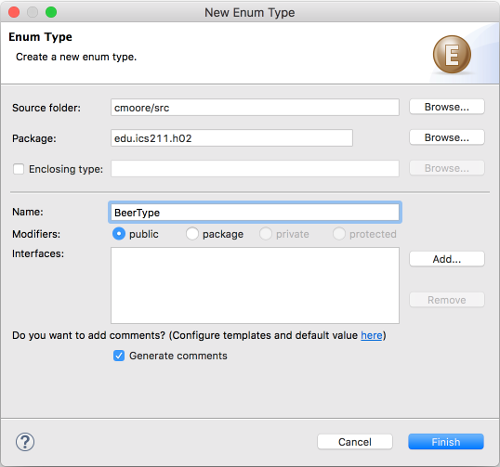500x467 pixels.
Task: Select the protected modifier radio button
Action: (339, 234)
